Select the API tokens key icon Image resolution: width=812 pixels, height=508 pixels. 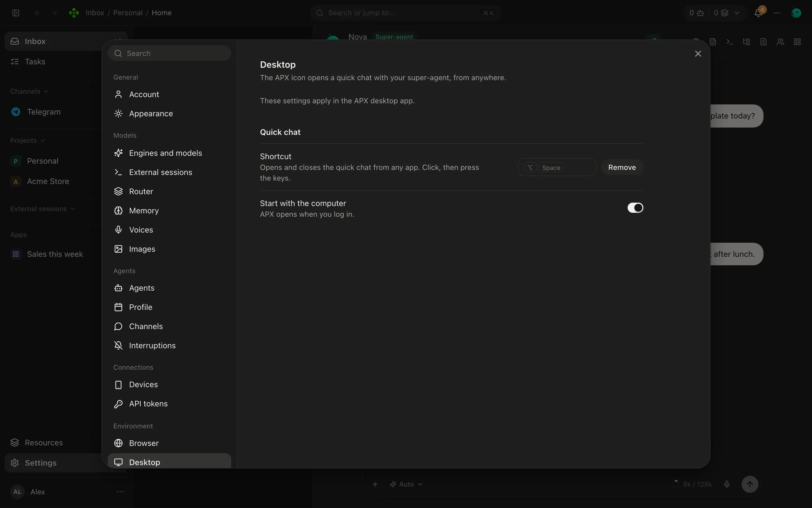(x=118, y=404)
